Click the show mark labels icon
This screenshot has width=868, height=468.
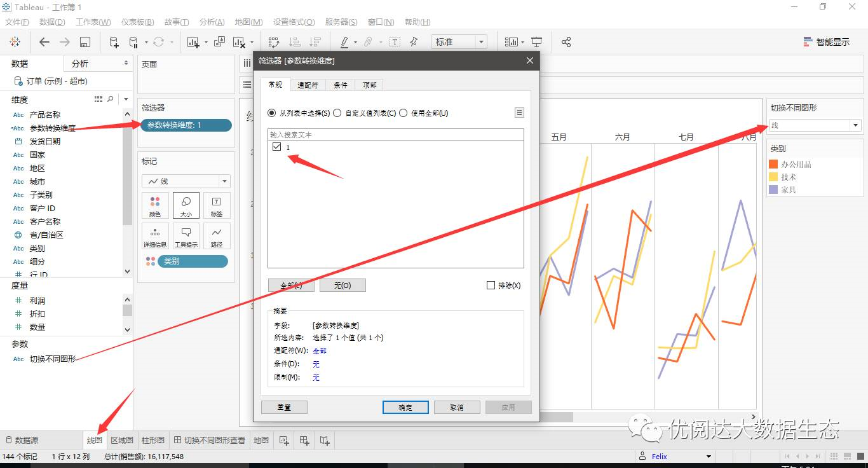tap(395, 42)
